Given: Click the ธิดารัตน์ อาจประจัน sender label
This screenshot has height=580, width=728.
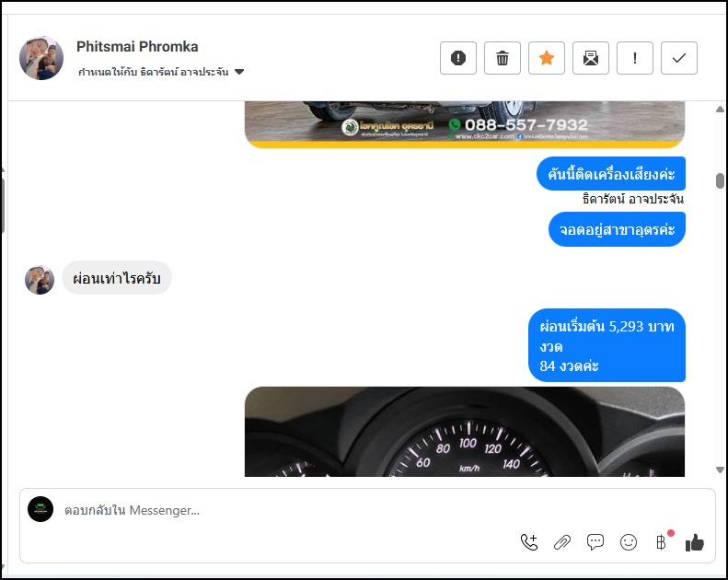Looking at the screenshot, I should click(x=633, y=199).
